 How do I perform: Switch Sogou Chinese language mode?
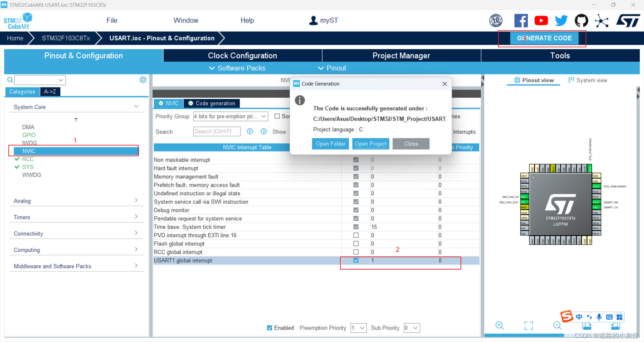(579, 317)
